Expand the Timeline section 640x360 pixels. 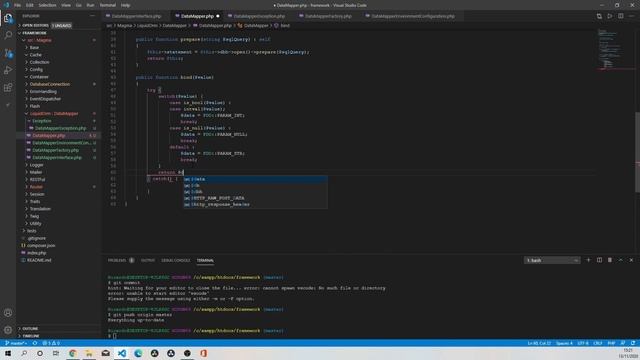click(x=31, y=336)
